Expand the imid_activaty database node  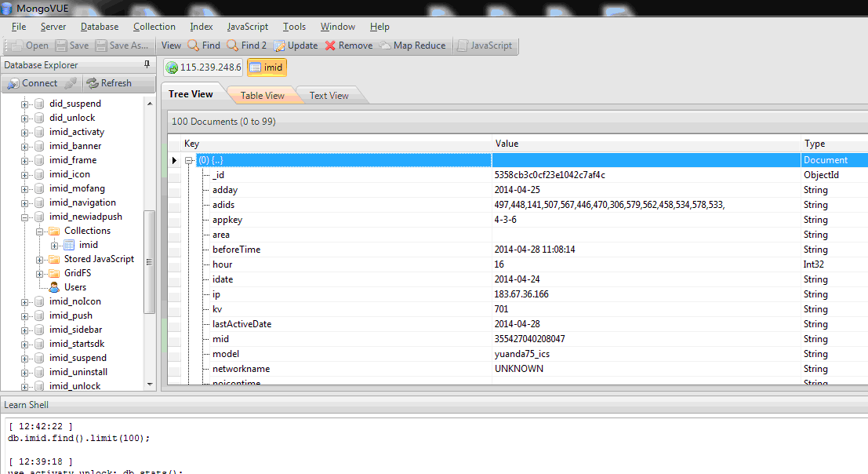[24, 133]
